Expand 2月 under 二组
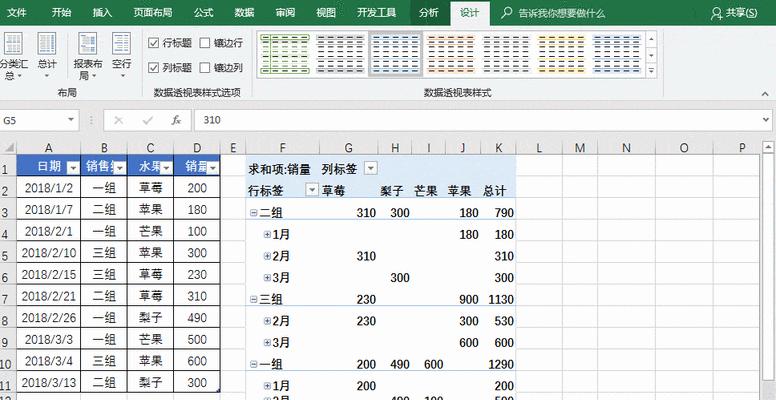Image resolution: width=776 pixels, height=400 pixels. tap(267, 256)
